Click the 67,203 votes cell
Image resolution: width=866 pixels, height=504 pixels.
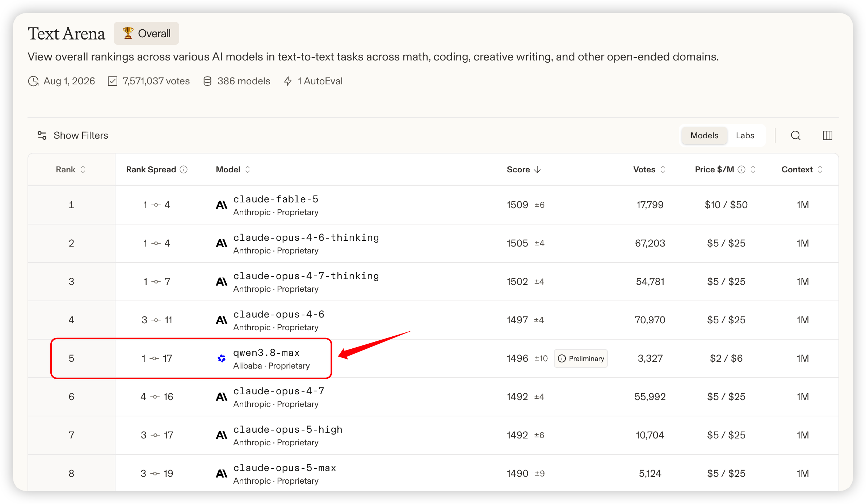pyautogui.click(x=650, y=243)
